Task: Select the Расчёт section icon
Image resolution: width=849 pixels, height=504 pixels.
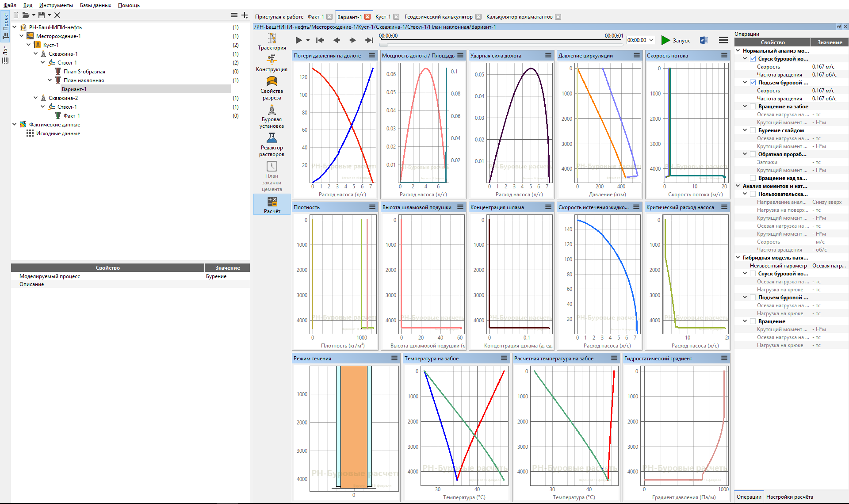Action: click(272, 205)
